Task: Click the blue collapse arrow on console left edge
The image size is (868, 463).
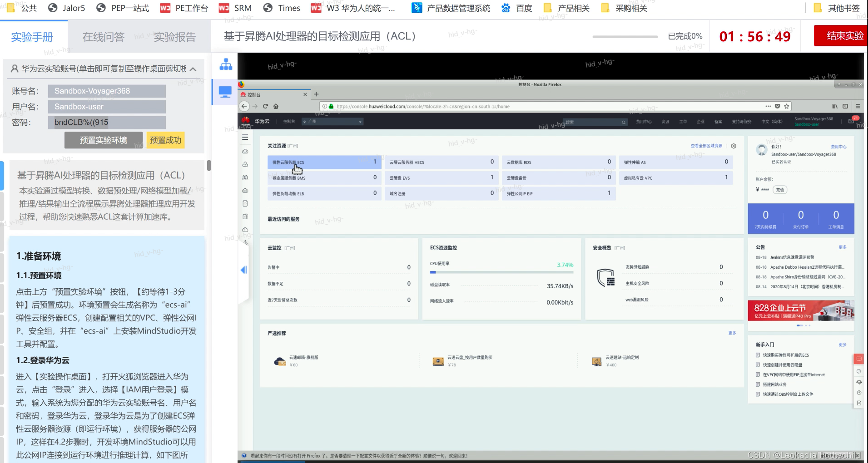Action: click(244, 270)
